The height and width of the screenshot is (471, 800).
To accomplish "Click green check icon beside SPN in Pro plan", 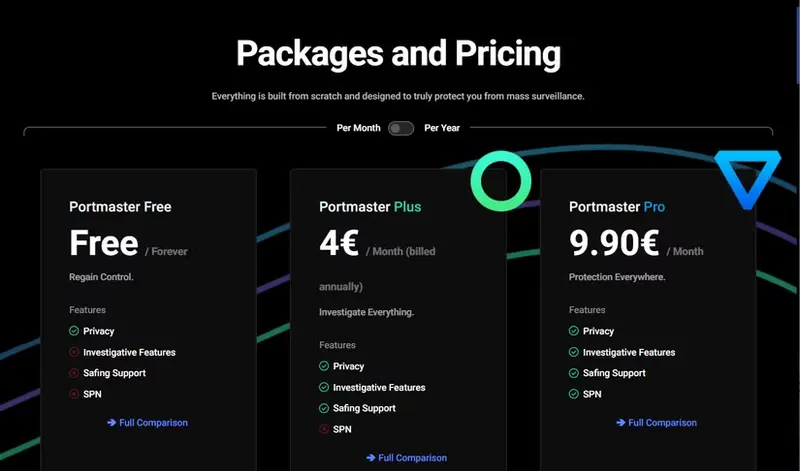I will tap(574, 394).
